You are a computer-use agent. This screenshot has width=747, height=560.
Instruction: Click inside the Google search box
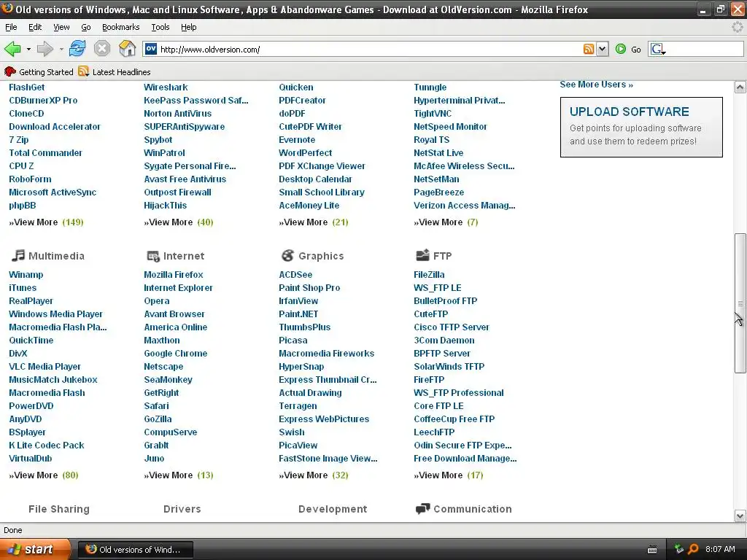704,49
